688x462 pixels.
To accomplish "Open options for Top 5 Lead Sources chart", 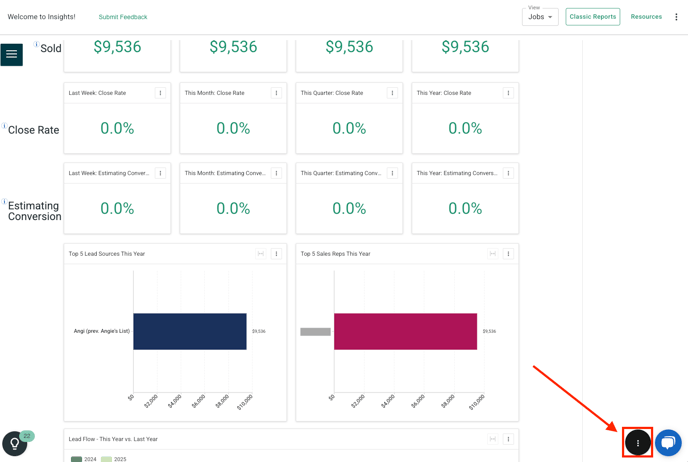I will coord(276,254).
